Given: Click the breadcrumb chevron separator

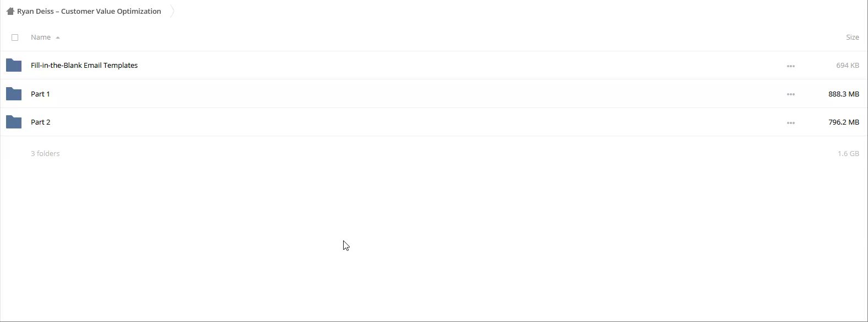Looking at the screenshot, I should click(x=172, y=11).
